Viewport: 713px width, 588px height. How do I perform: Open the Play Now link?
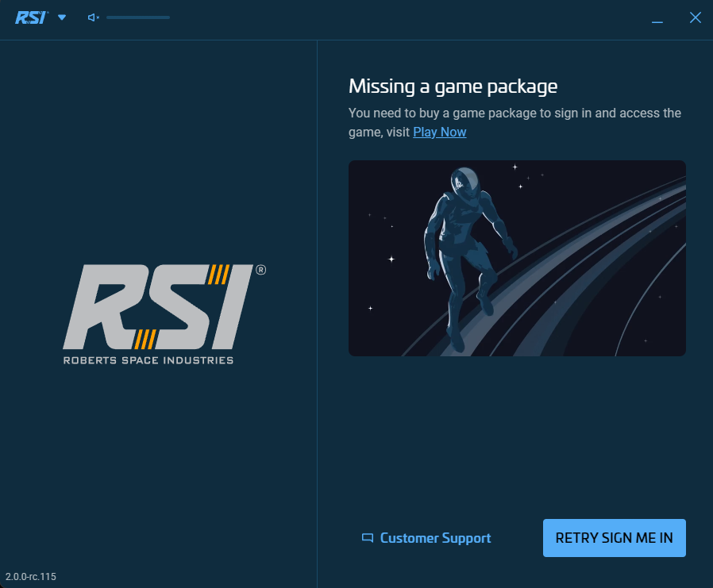(440, 132)
